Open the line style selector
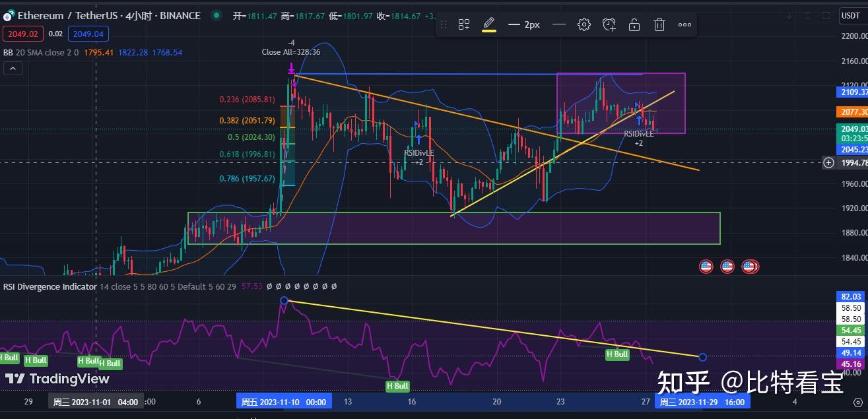The image size is (868, 419). [x=559, y=24]
